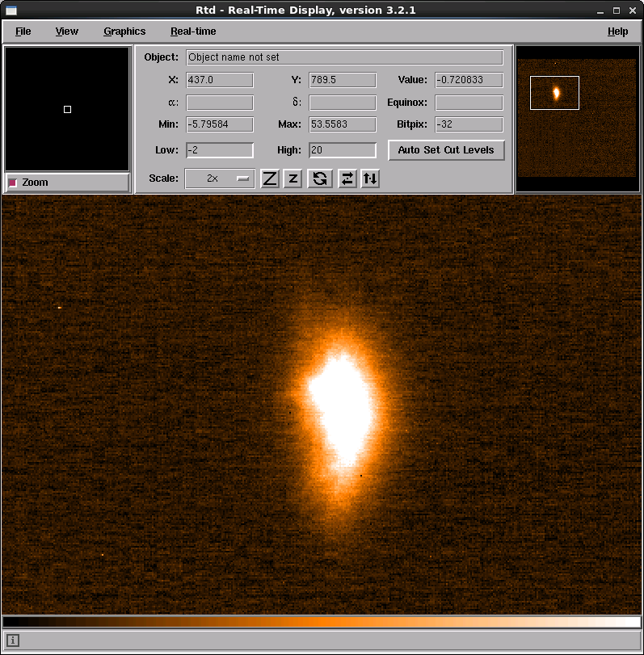Click the pan window image thumbnail
This screenshot has height=655, width=644.
click(x=576, y=118)
